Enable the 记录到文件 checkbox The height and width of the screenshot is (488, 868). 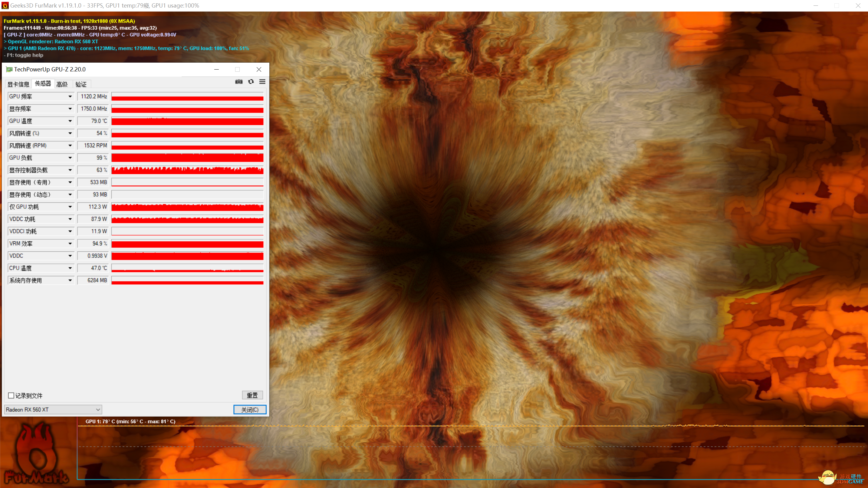tap(11, 395)
